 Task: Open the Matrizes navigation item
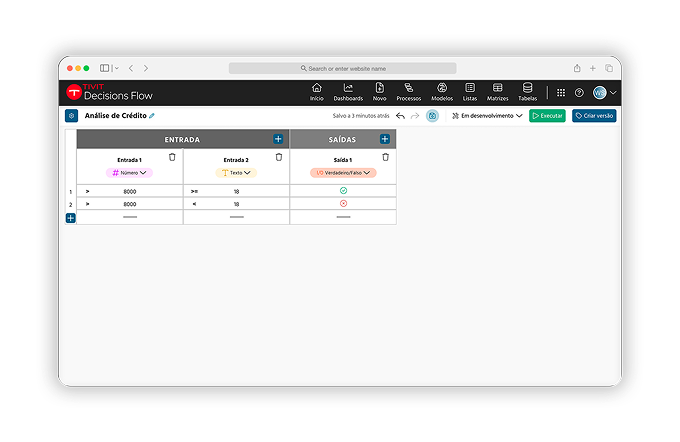497,92
